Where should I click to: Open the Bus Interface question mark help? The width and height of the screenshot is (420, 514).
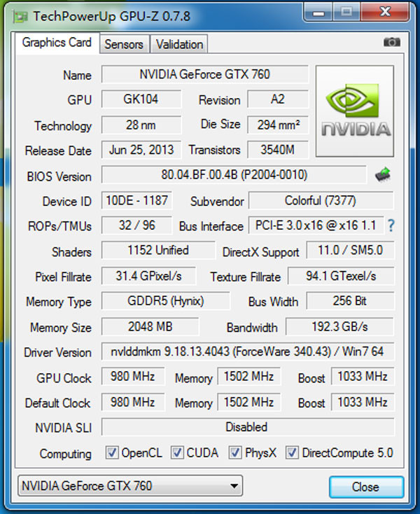click(391, 225)
